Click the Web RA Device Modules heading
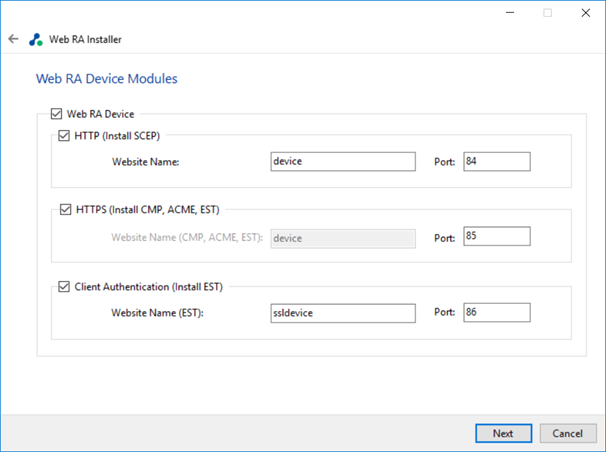The image size is (606, 452). click(x=107, y=79)
